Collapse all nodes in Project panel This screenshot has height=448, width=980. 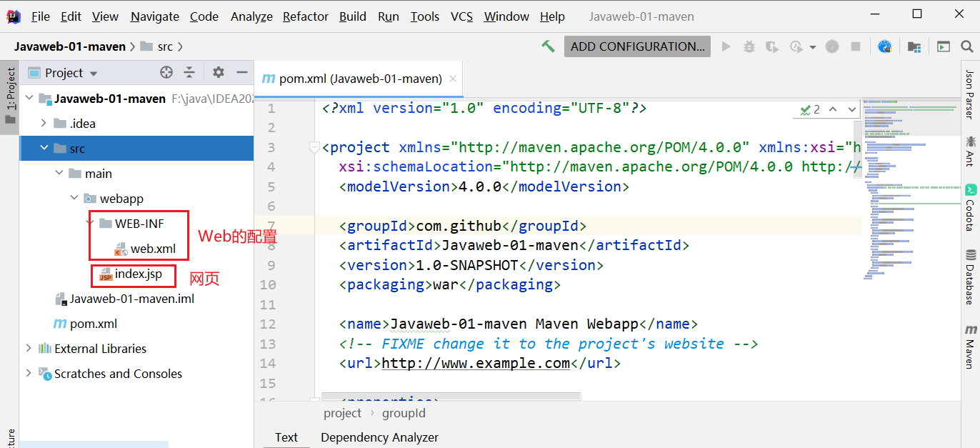click(189, 72)
